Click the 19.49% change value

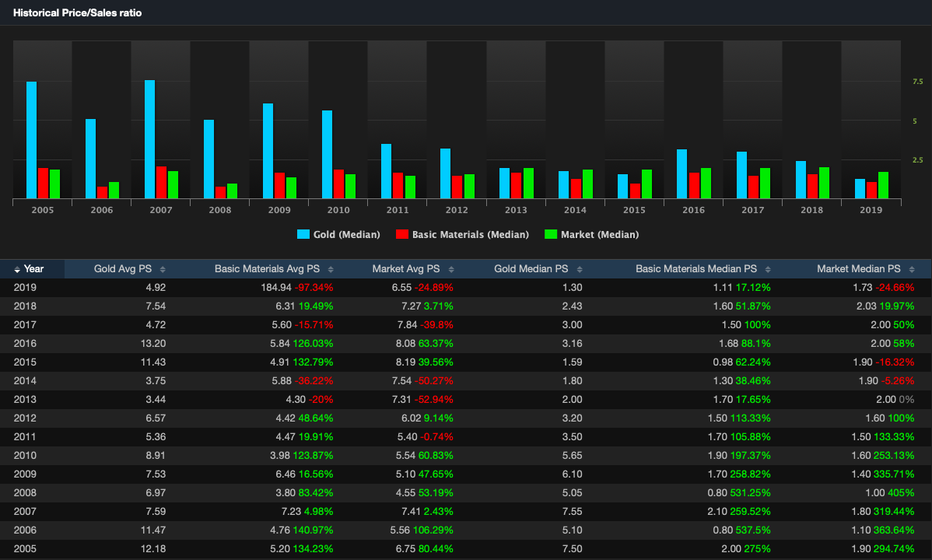tap(316, 306)
